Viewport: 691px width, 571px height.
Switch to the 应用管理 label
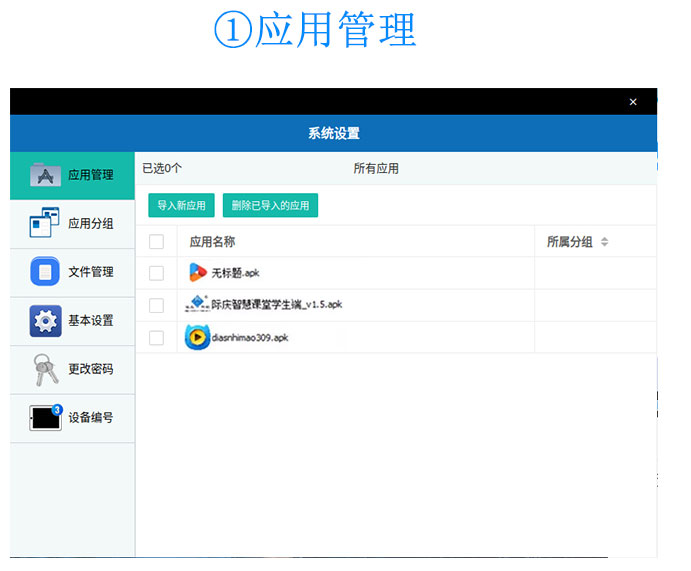[x=91, y=175]
